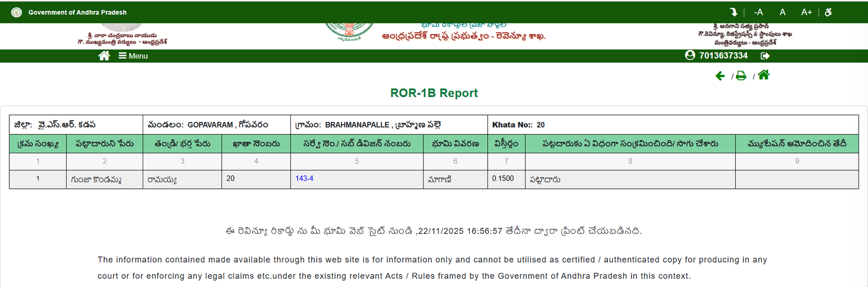Click the క్రమ సంఖ్య column header

(38, 144)
